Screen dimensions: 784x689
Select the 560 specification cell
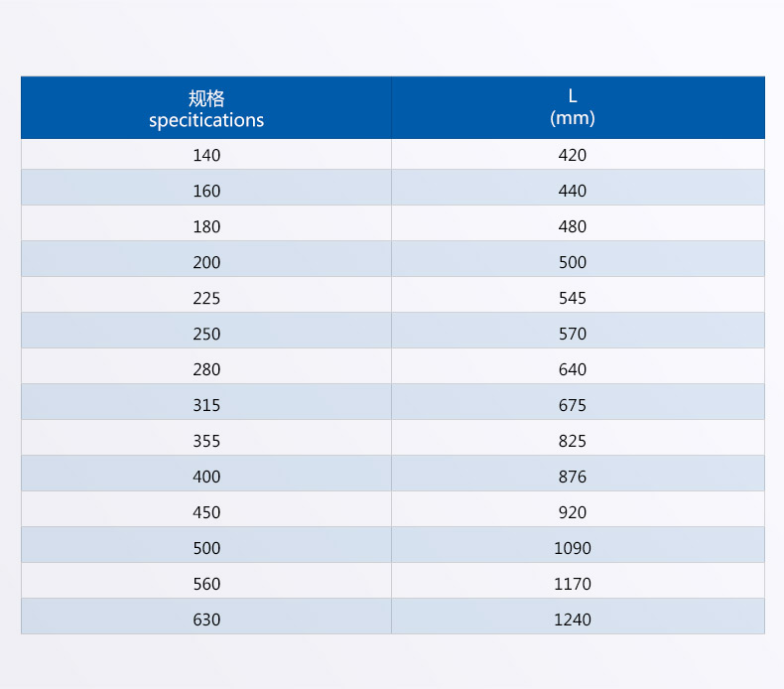[x=206, y=584]
